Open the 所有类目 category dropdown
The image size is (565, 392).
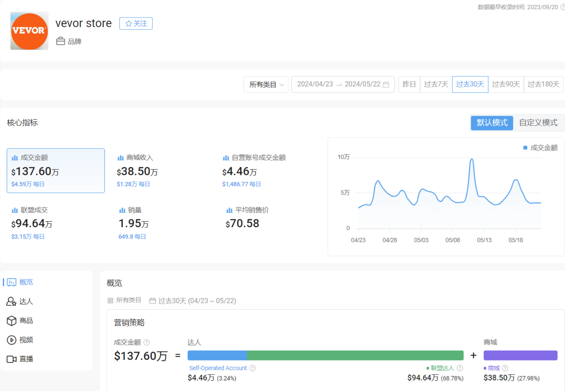tap(266, 84)
